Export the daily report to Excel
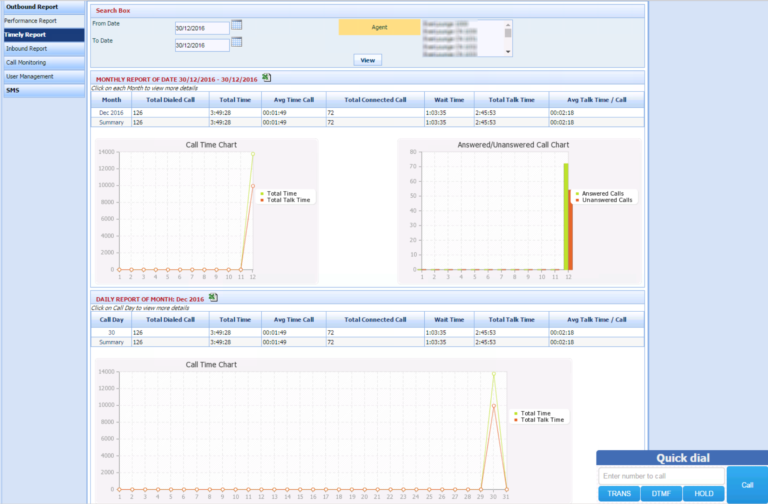This screenshot has height=504, width=768. pos(213,298)
